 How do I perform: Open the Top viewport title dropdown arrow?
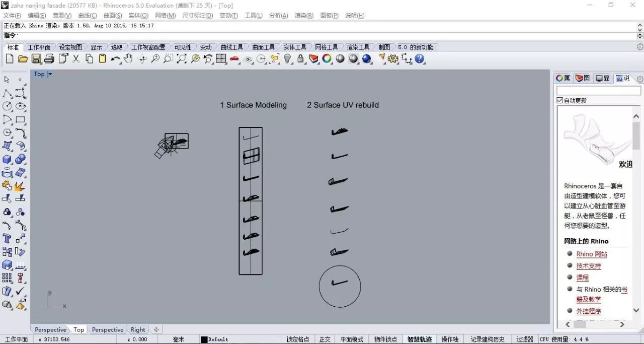pyautogui.click(x=50, y=74)
